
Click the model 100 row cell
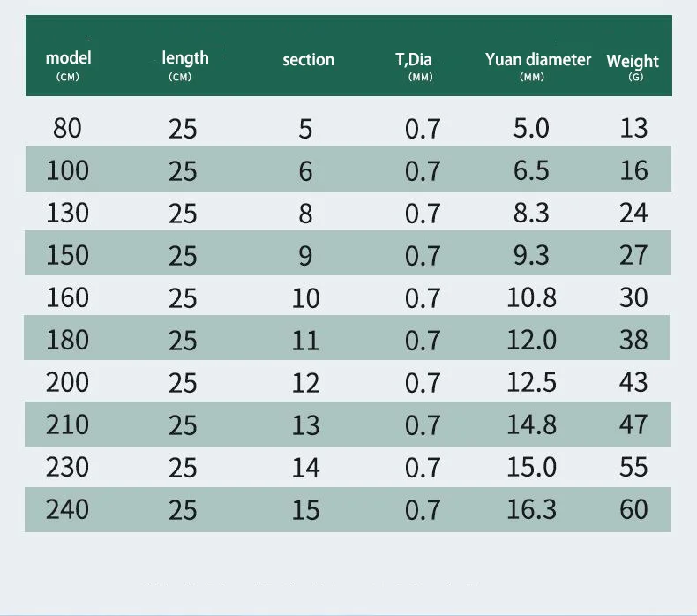click(67, 170)
